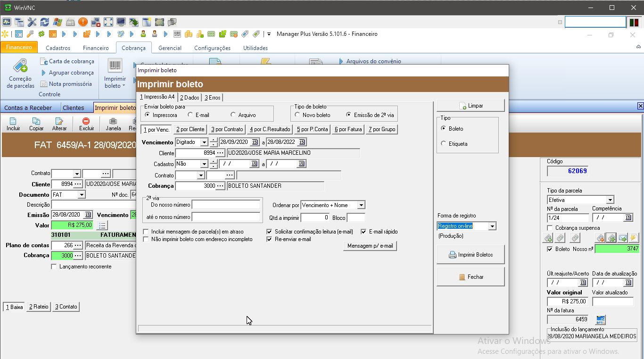
Task: Click the Imprimir Boletos button
Action: click(x=471, y=255)
